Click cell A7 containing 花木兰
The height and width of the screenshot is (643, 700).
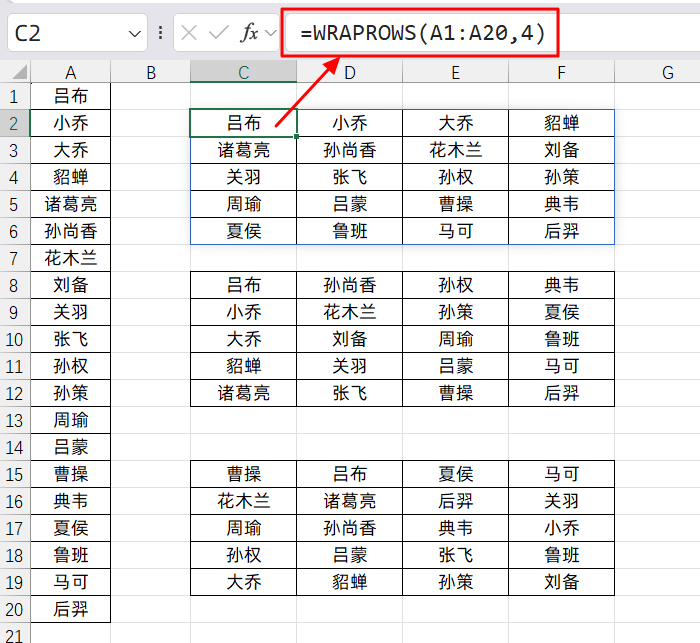click(71, 259)
